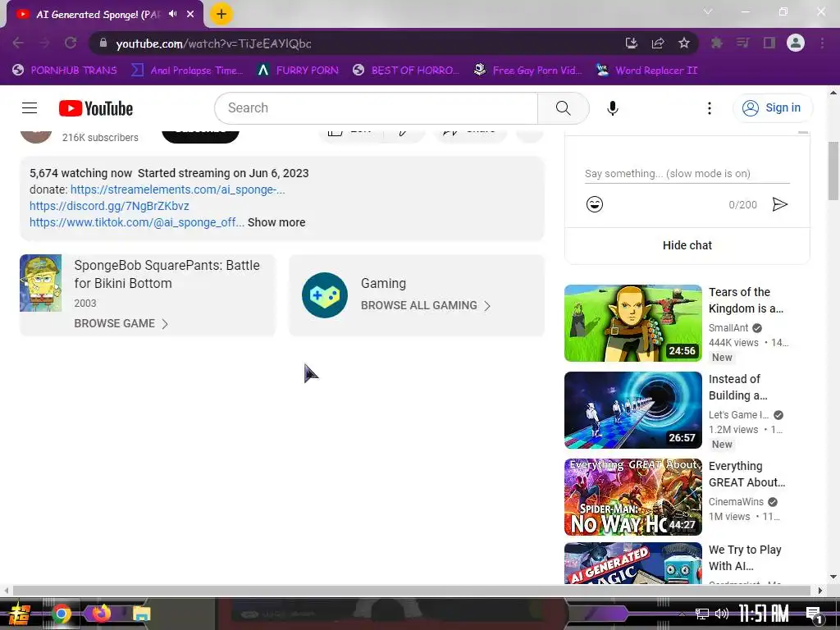Open the Extensions puzzle icon
Screen dimensions: 840x630
716,43
